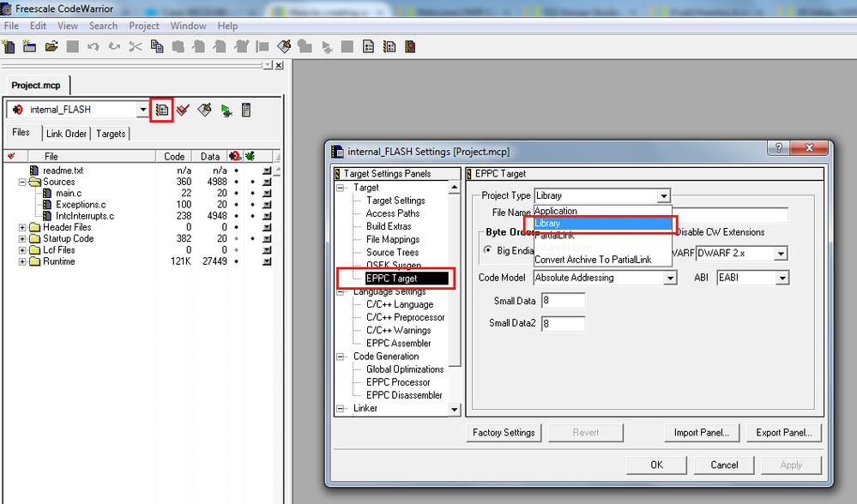Viewport: 857px width, 504px height.
Task: Open interface popup icon for main.c row
Action: [x=267, y=194]
